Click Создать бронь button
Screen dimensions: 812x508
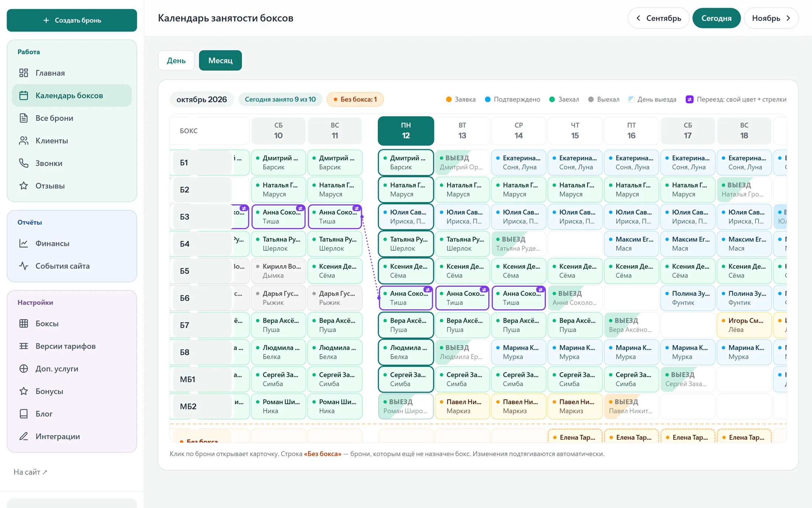(x=72, y=20)
